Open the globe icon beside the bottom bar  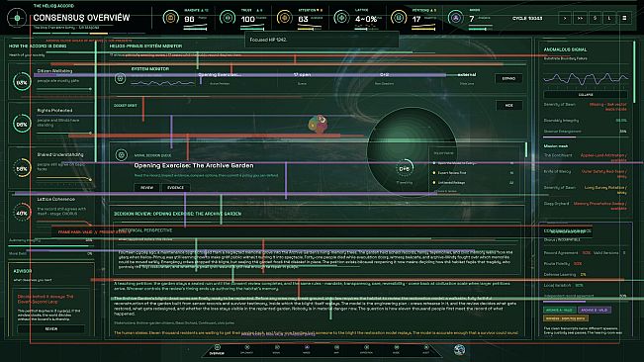pyautogui.click(x=459, y=350)
